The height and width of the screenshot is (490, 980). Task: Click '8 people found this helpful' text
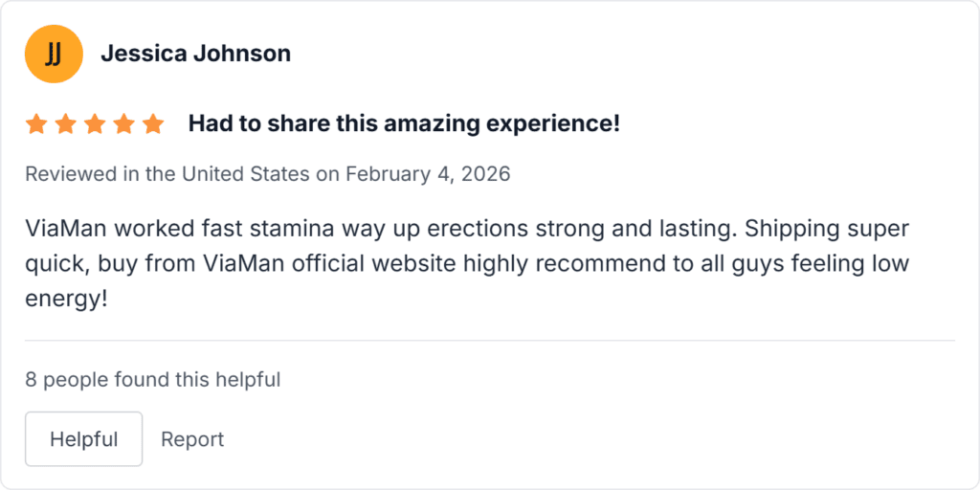click(153, 380)
